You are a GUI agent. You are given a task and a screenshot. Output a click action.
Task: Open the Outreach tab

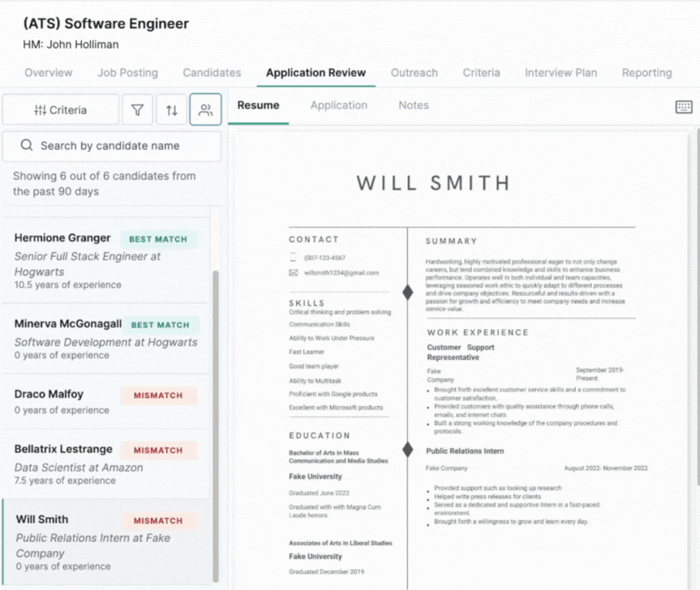(x=414, y=73)
